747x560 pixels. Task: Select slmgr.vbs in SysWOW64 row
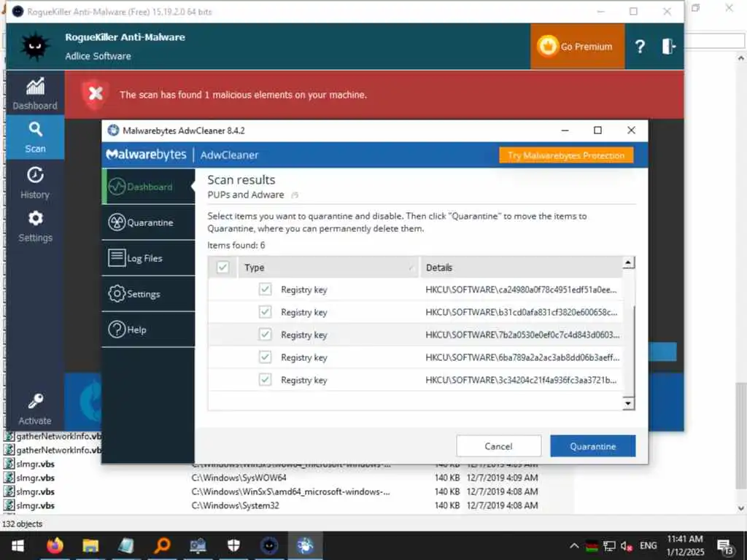(x=35, y=478)
